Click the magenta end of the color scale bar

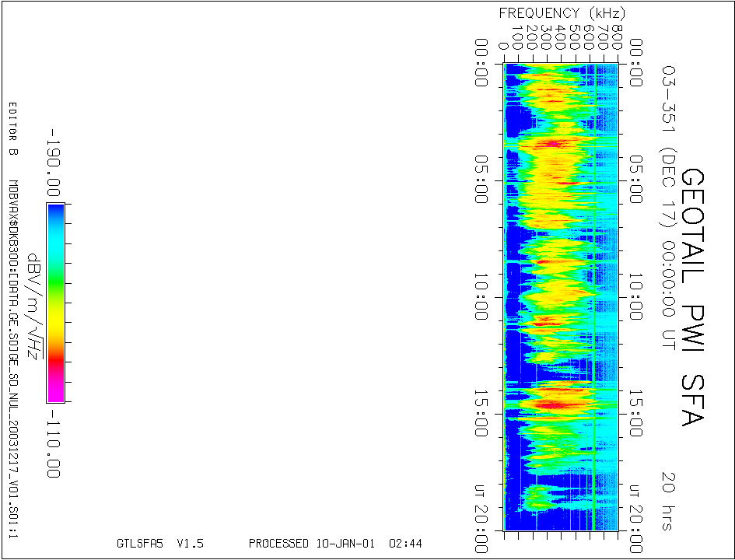(x=55, y=391)
